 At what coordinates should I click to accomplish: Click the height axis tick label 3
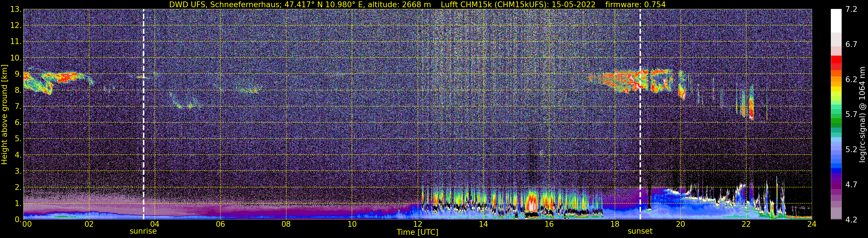(x=18, y=171)
